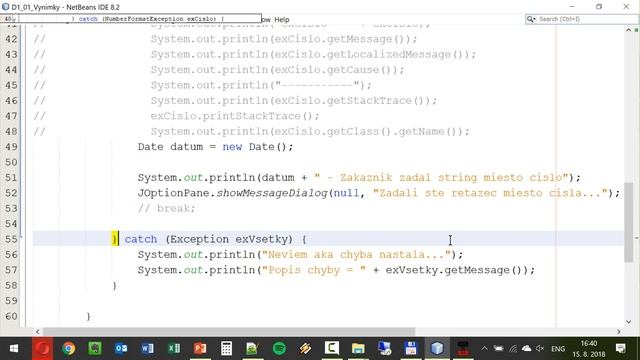Open the Help menu
The image size is (640, 360).
click(x=282, y=20)
